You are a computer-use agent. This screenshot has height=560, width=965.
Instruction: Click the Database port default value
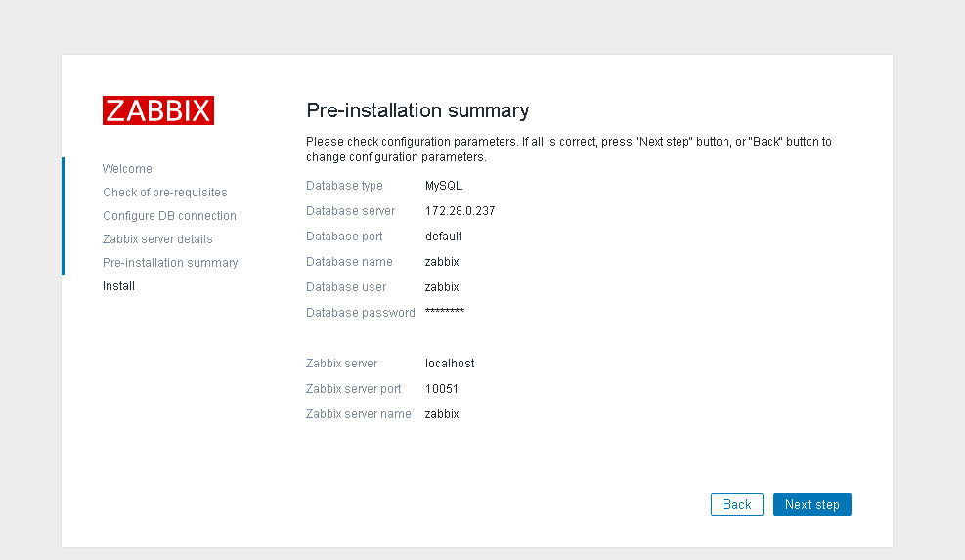click(x=443, y=237)
